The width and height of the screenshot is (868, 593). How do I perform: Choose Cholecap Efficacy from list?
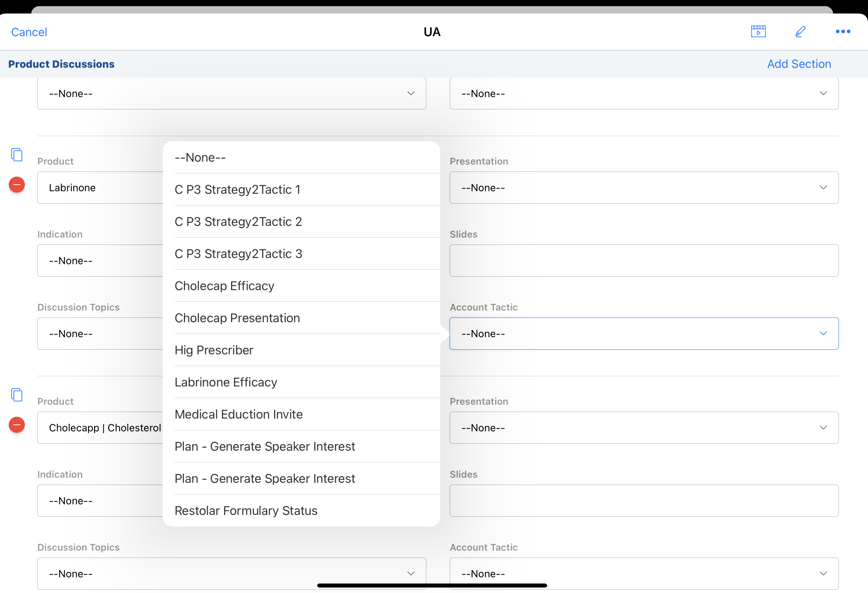tap(224, 286)
